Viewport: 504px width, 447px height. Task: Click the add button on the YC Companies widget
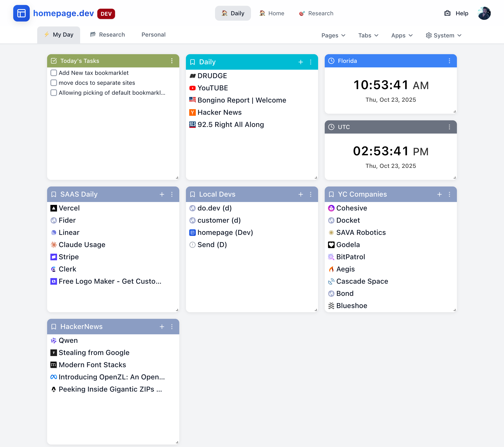click(x=440, y=194)
